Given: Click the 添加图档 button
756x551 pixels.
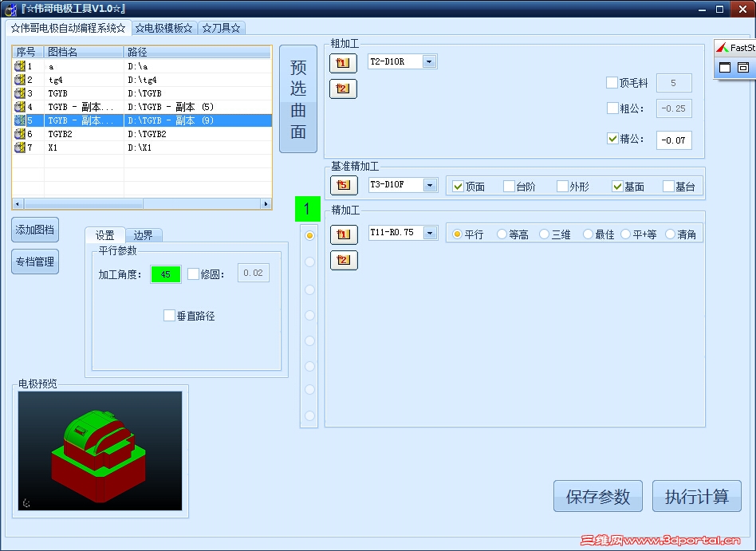Looking at the screenshot, I should pos(35,230).
